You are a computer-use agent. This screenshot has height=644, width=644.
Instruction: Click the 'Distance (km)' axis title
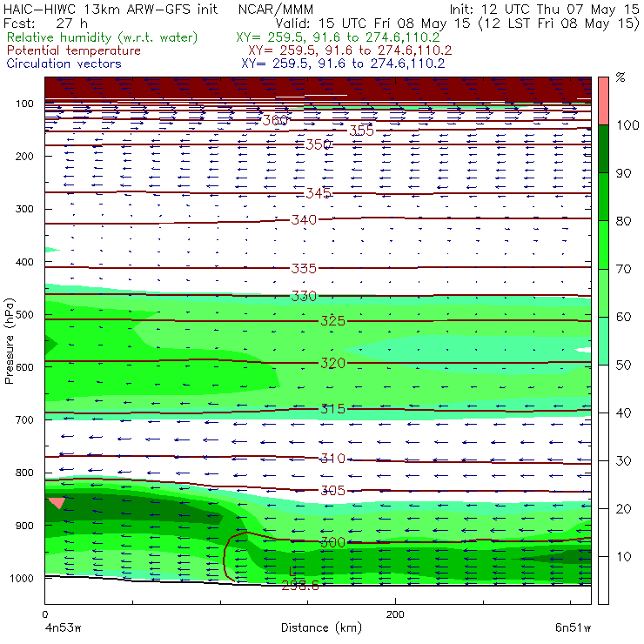(321, 627)
